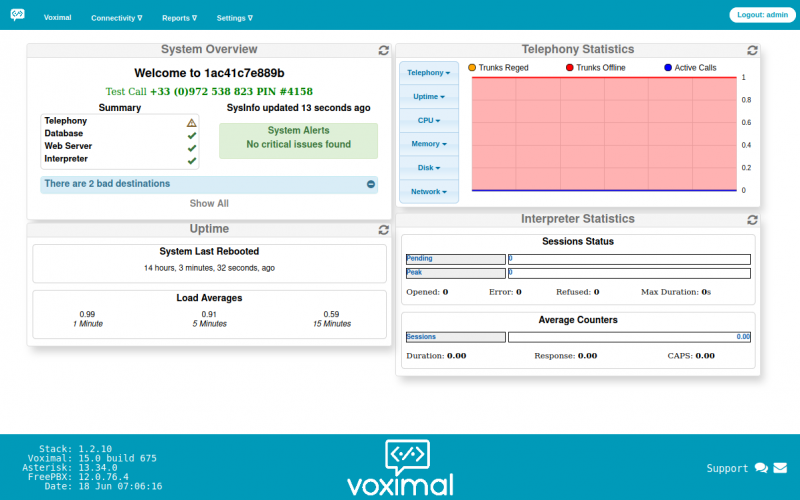This screenshot has height=500, width=800.
Task: Toggle the Trunks Reged legend series
Action: pos(497,68)
